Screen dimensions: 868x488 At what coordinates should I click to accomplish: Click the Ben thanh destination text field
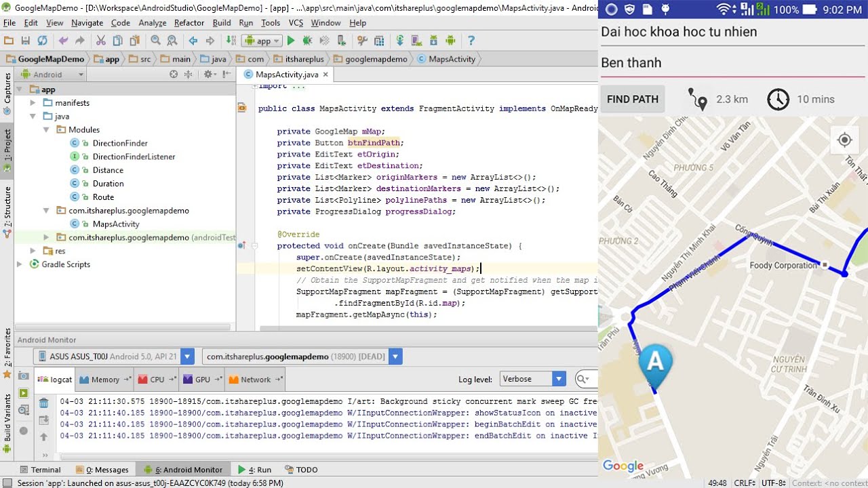[732, 63]
